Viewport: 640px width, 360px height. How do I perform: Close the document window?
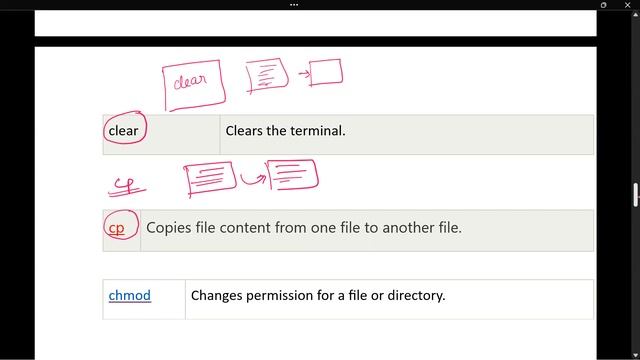click(x=627, y=5)
